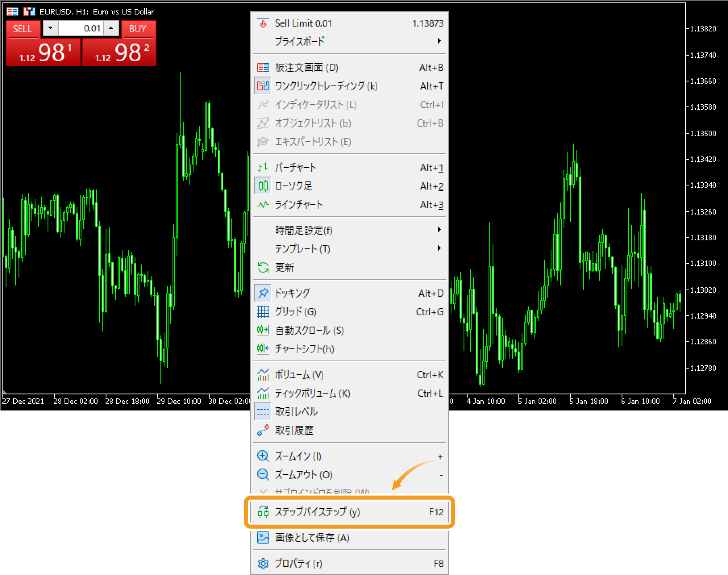Image resolution: width=728 pixels, height=575 pixels.
Task: Click the 1.13873 Sell Limit price value
Action: point(428,23)
